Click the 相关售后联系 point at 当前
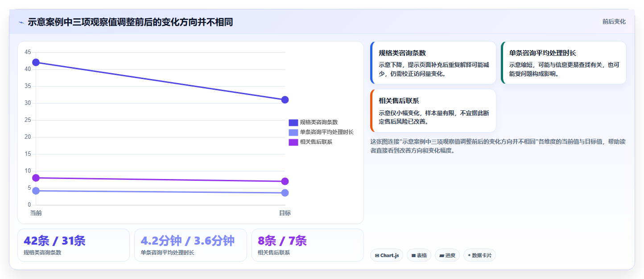 [x=36, y=178]
